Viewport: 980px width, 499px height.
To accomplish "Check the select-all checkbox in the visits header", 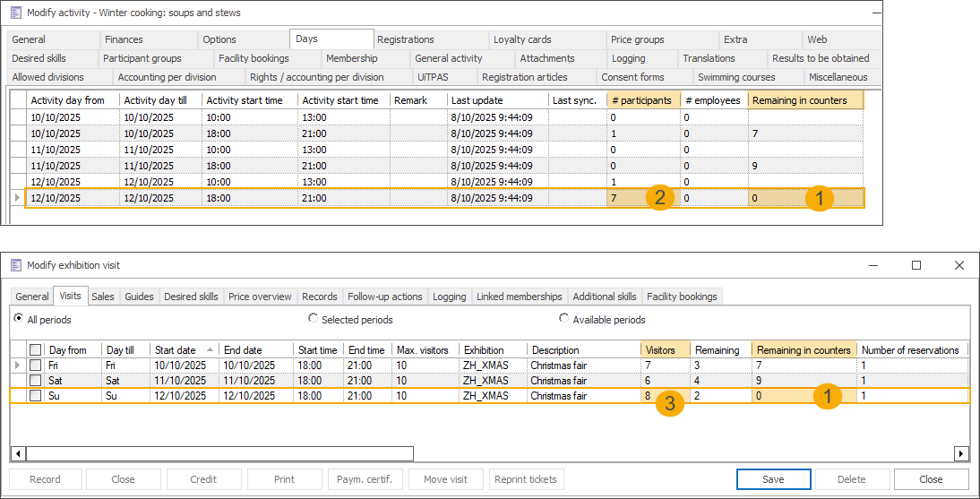I will pos(36,350).
